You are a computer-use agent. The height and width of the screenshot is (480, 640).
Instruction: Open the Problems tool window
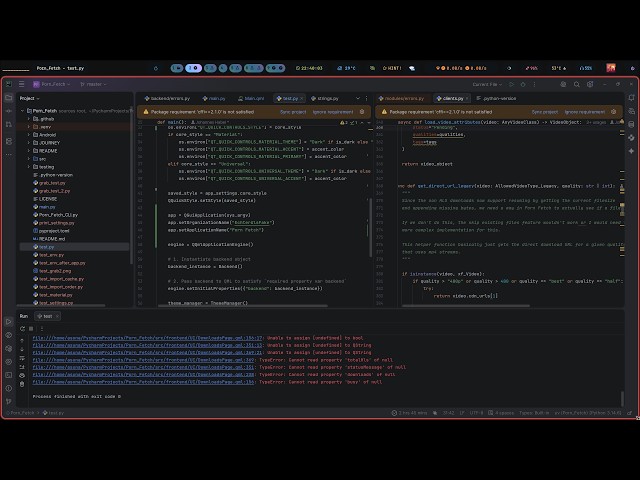(x=9, y=388)
